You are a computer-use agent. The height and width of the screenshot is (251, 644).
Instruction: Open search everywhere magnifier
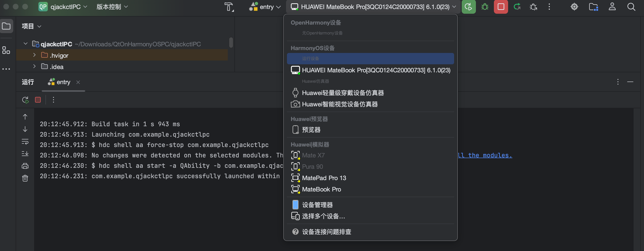point(631,7)
